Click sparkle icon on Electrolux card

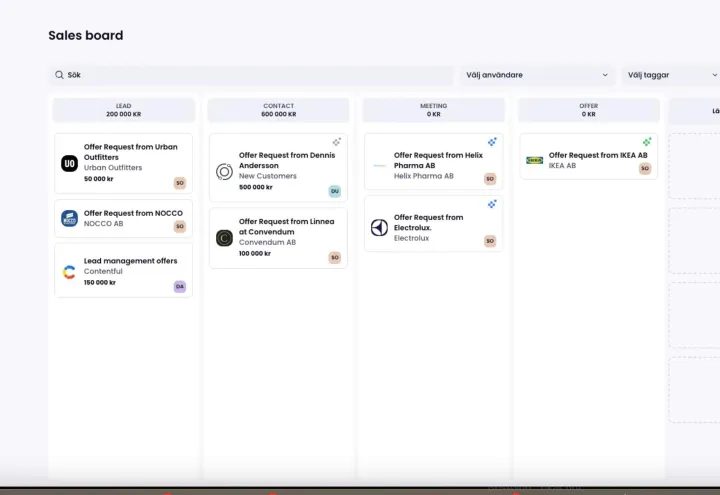[x=492, y=204]
